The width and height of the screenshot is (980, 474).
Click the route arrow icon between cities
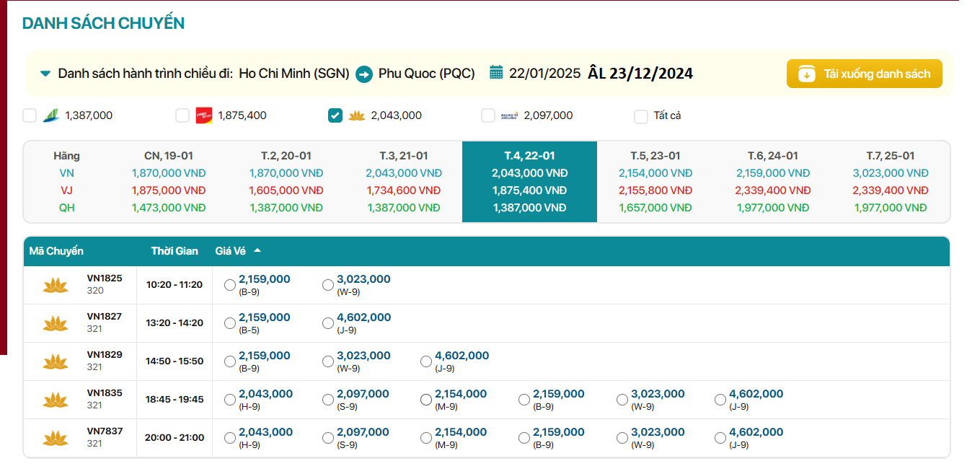coord(364,74)
